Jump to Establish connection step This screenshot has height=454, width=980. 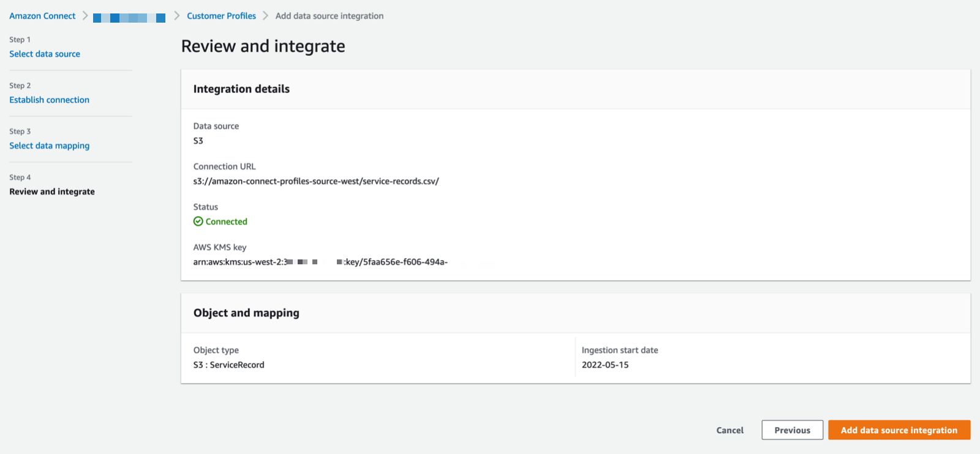49,100
